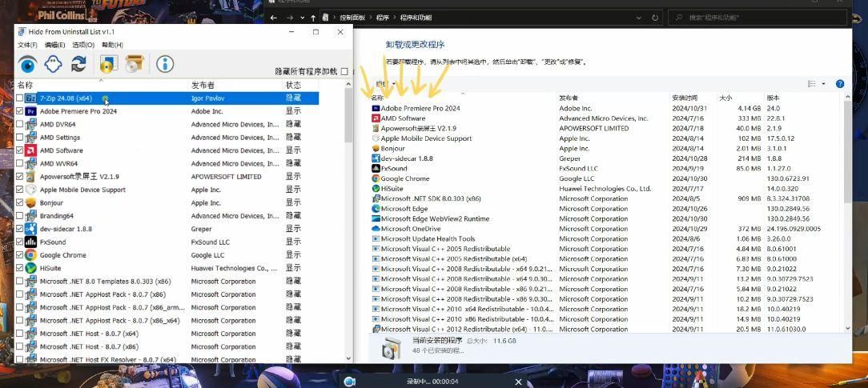Viewport: 868px width, 388px height.
Task: Click the 程序和功能 breadcrumb in address bar
Action: 415,18
